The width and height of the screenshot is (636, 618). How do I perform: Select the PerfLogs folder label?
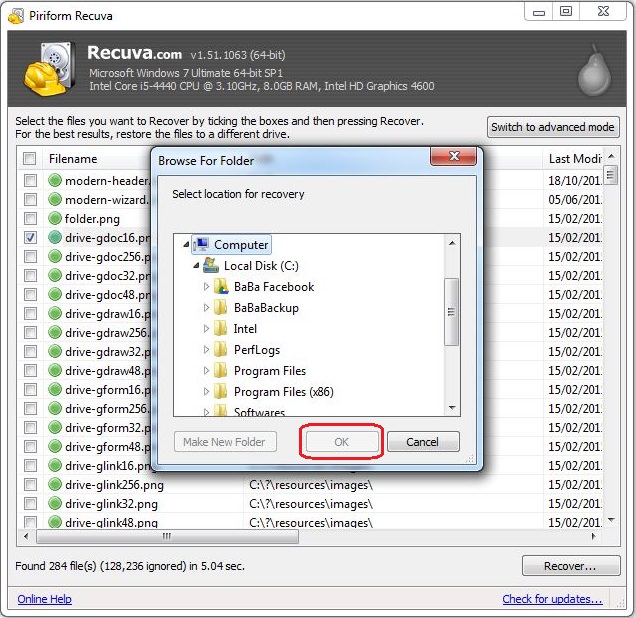click(257, 350)
